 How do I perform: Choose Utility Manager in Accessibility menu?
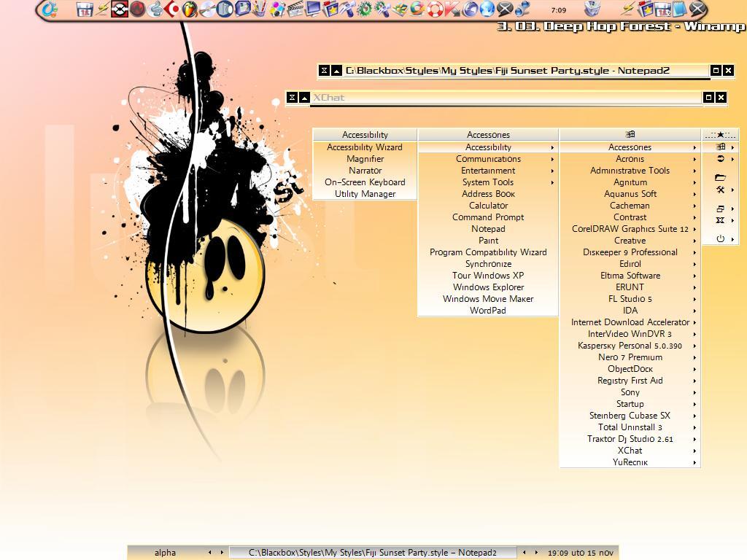(x=365, y=194)
